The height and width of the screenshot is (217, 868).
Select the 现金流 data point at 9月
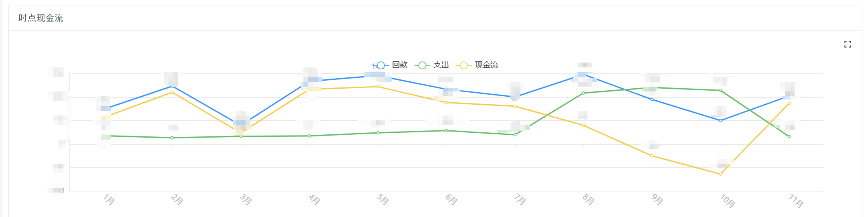[652, 156]
